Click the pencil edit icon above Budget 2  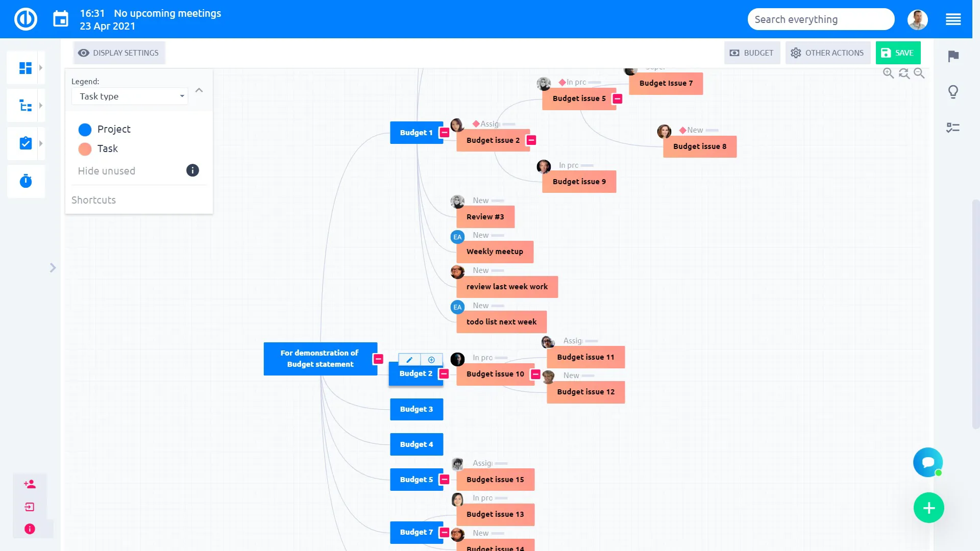pos(409,360)
